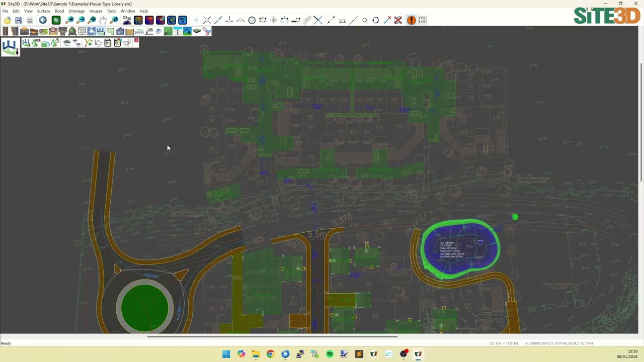Click the print icon
The width and height of the screenshot is (644, 362).
tap(30, 20)
